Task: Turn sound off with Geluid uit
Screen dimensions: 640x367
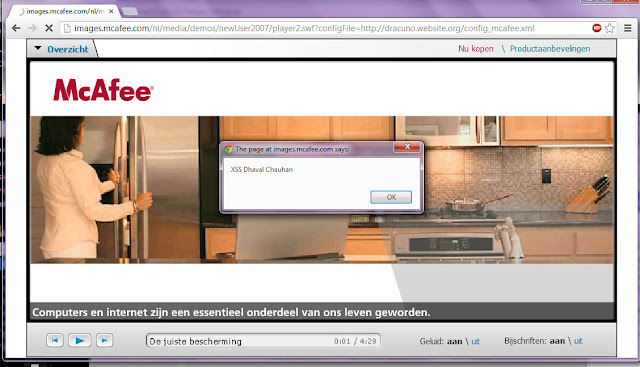Action: 476,341
